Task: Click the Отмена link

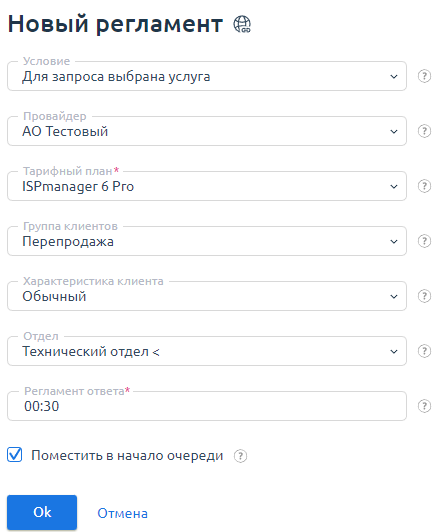Action: coord(123,513)
